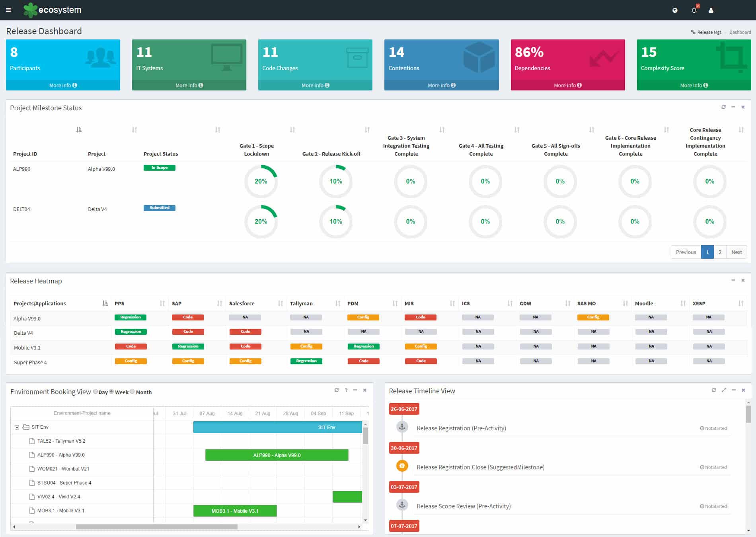This screenshot has width=756, height=537.
Task: Select the Day view radio button
Action: [x=95, y=392]
